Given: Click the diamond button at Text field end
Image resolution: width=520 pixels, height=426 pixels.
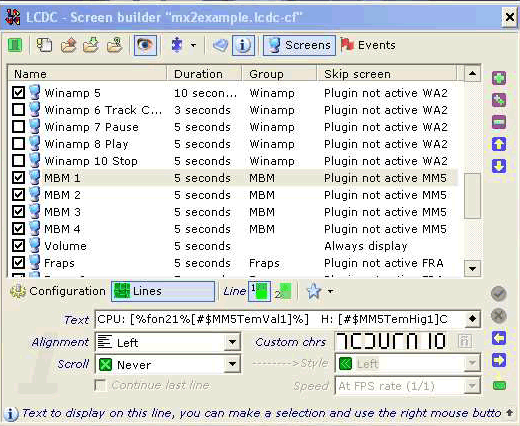Looking at the screenshot, I should click(472, 319).
